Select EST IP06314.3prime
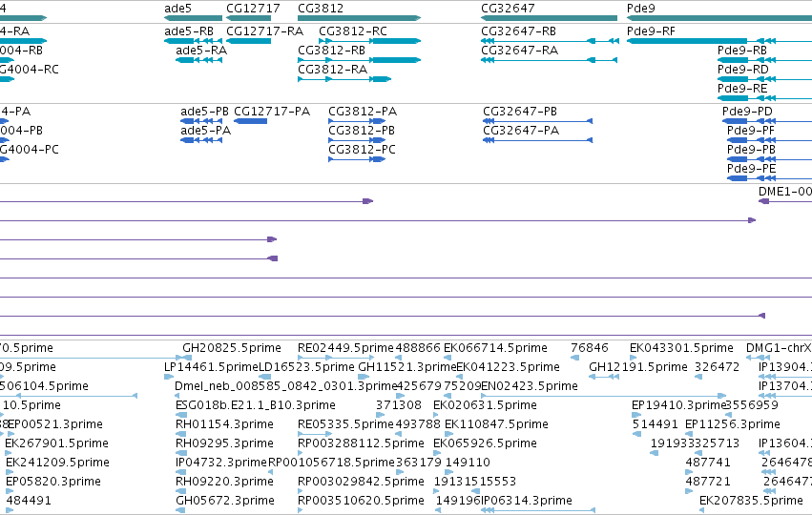 click(x=527, y=501)
